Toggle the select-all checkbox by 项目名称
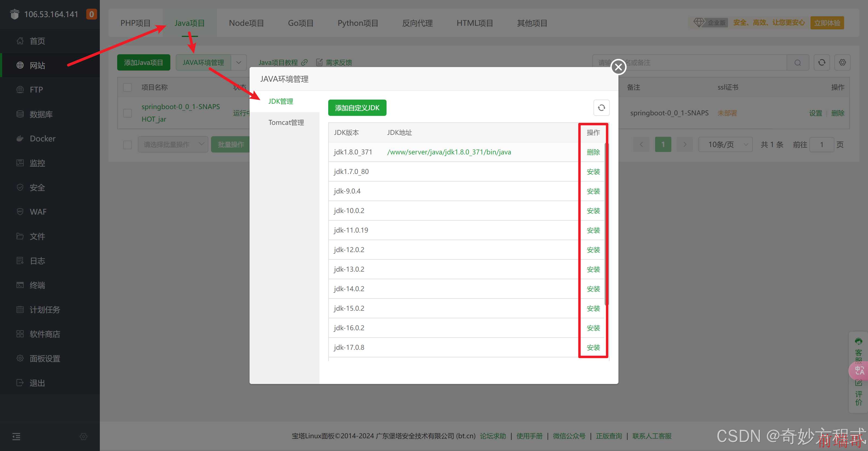The image size is (868, 451). [127, 87]
